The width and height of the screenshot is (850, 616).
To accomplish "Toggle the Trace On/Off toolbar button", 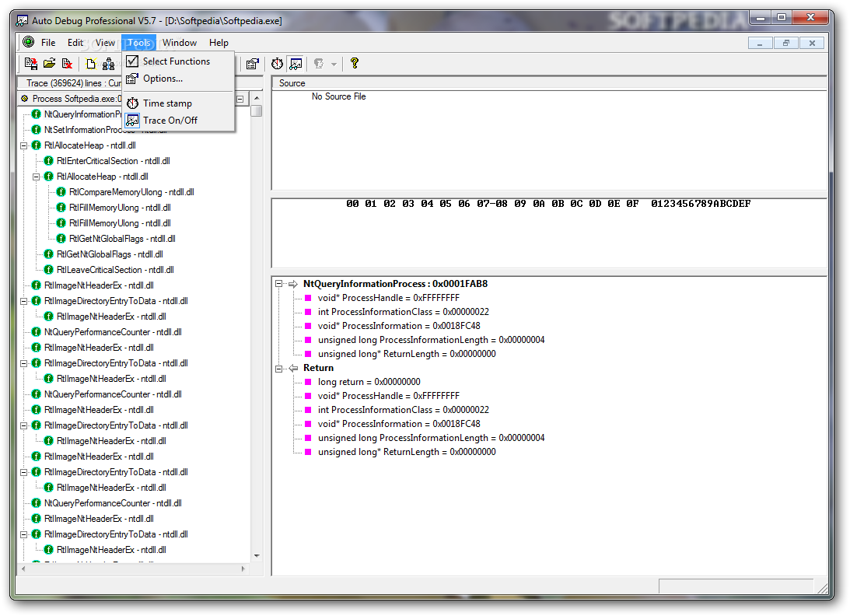I will [x=296, y=64].
